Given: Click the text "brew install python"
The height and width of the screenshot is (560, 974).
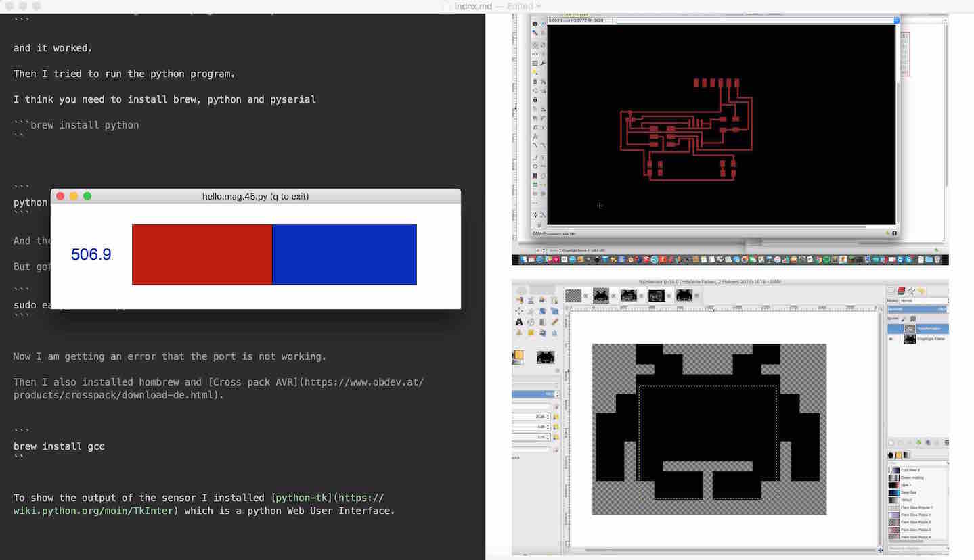Looking at the screenshot, I should click(85, 125).
